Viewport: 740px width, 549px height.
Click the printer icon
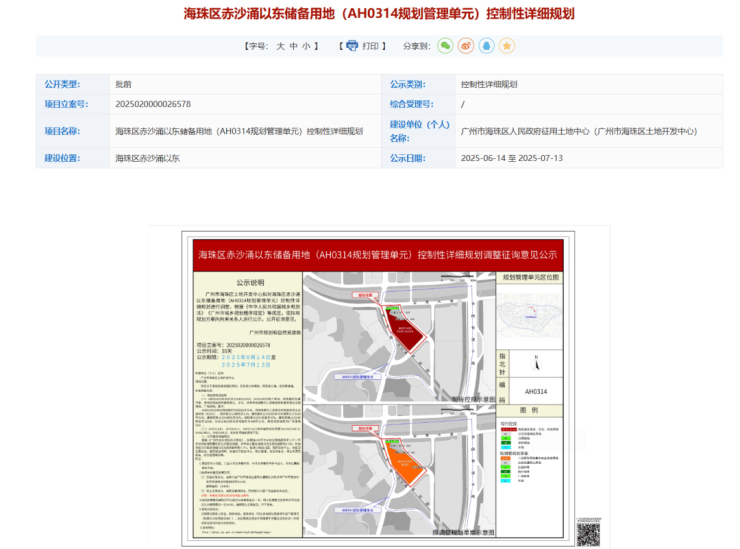pyautogui.click(x=352, y=46)
